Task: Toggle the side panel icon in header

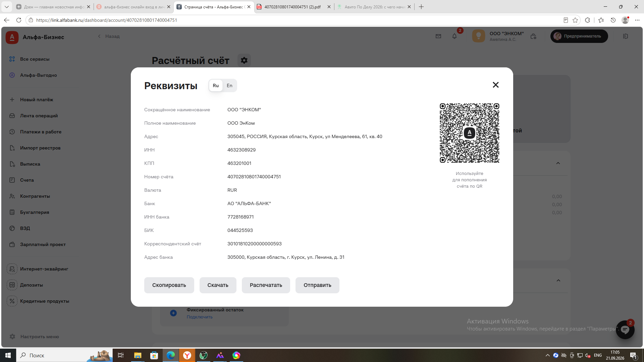Action: click(626, 36)
